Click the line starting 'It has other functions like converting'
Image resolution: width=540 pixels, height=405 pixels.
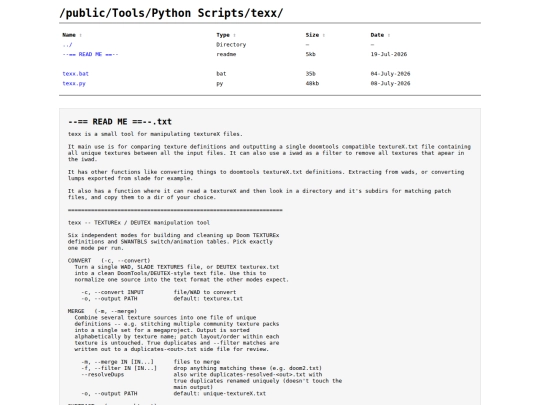click(x=266, y=172)
